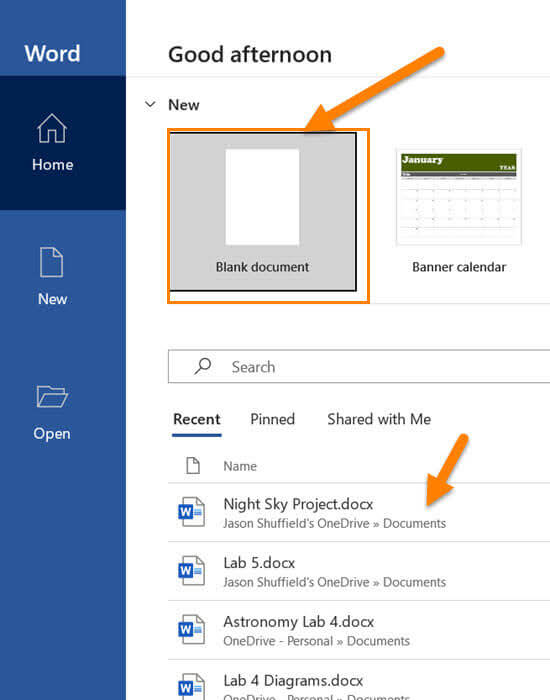Click the Blank document label text
The height and width of the screenshot is (700, 550).
tap(262, 267)
